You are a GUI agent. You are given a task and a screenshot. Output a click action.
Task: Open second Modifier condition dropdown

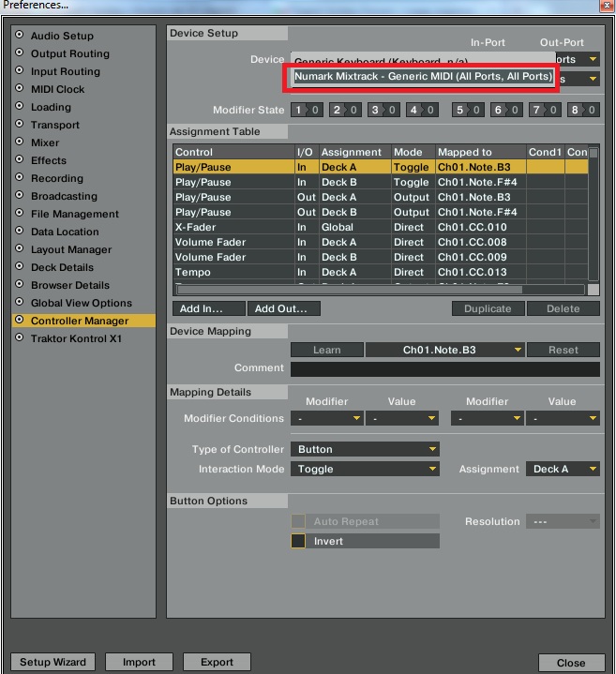tap(488, 418)
